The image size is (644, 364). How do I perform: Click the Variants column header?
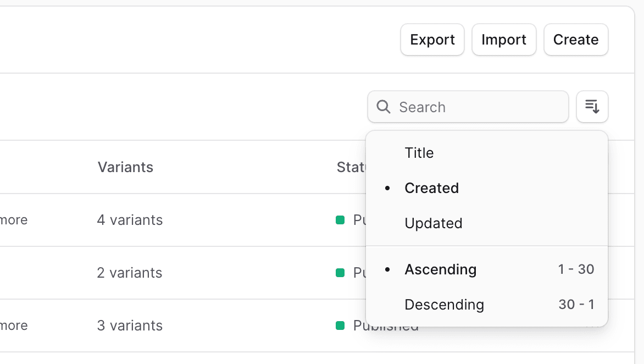pos(125,167)
